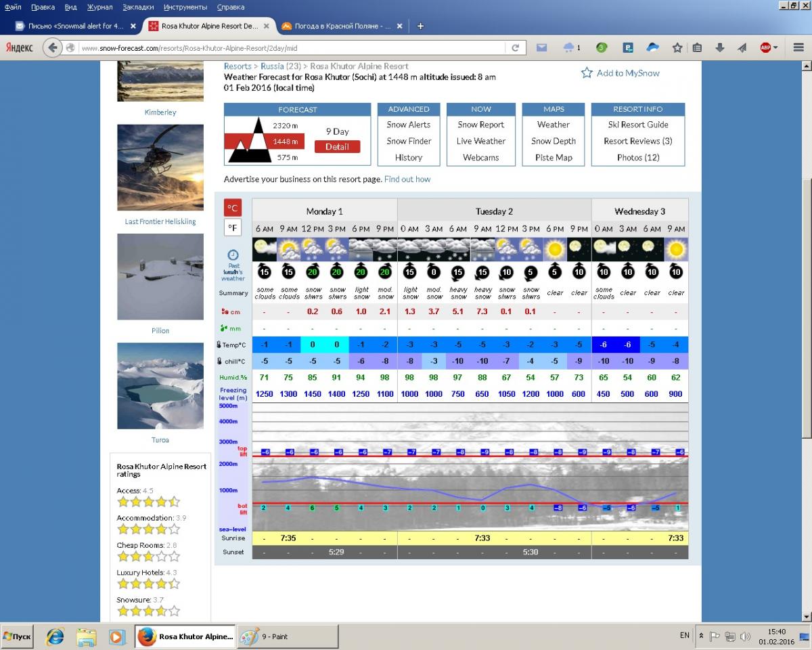Open the Turoa crater lake thumbnail
This screenshot has width=812, height=650.
pos(160,386)
